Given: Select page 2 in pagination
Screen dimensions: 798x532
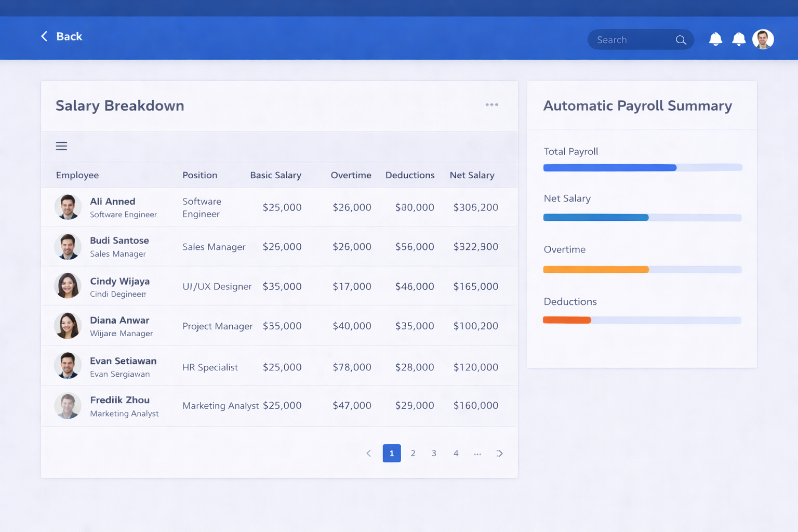Looking at the screenshot, I should 413,454.
